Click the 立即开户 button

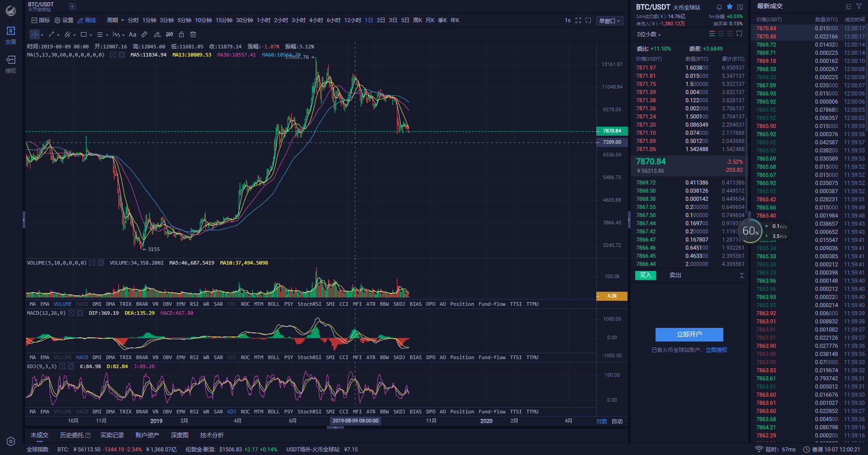coord(689,334)
